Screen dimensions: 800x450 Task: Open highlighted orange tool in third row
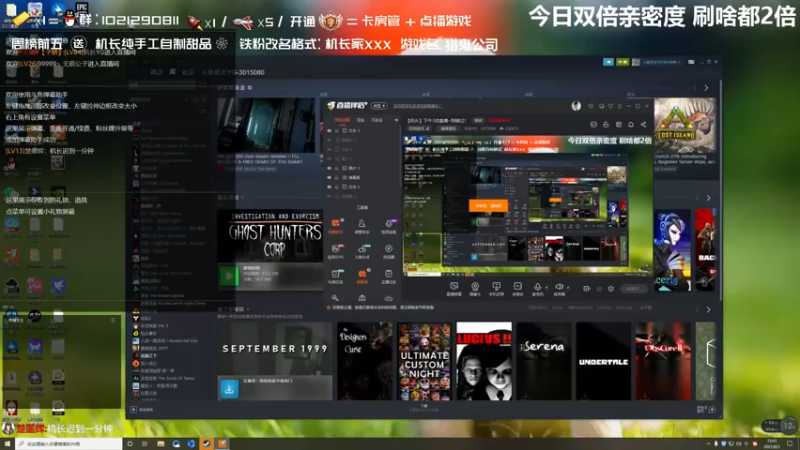362,276
